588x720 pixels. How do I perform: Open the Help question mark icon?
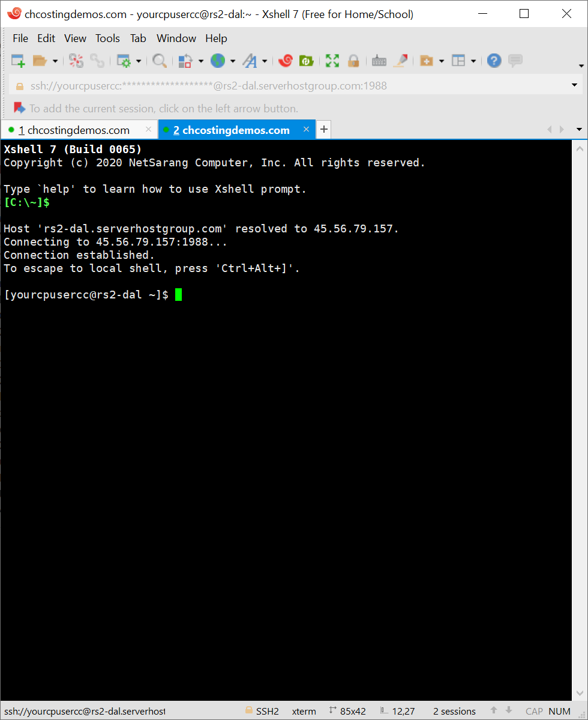tap(494, 61)
